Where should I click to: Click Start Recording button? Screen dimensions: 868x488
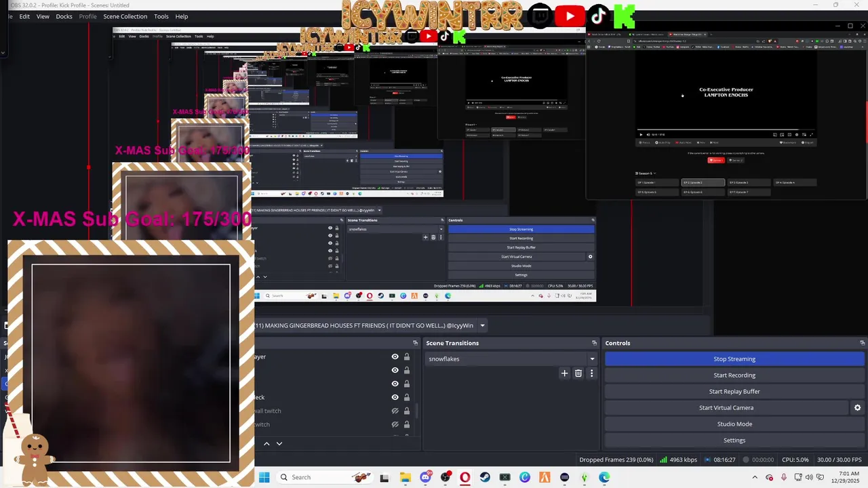(x=734, y=375)
